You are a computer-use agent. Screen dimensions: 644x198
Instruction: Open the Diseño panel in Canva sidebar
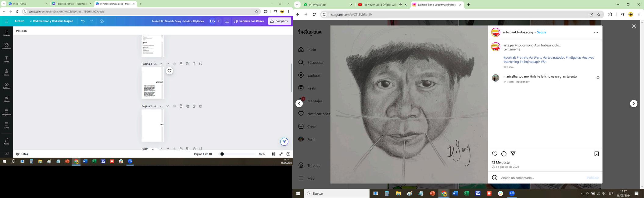coord(6,33)
